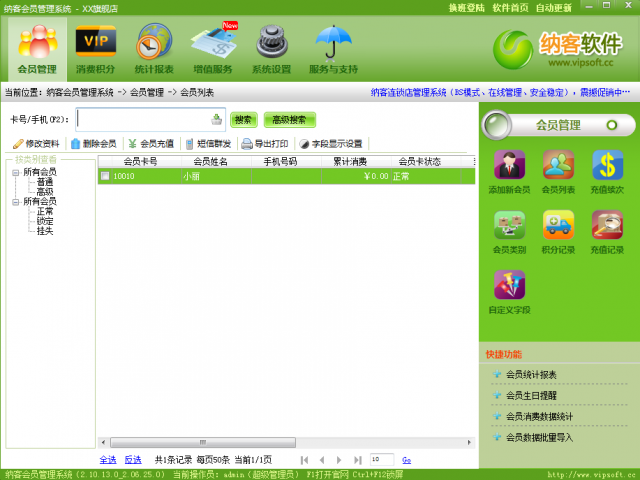
Task: Click the green circle in 会员管理 panel header
Action: coord(612,125)
